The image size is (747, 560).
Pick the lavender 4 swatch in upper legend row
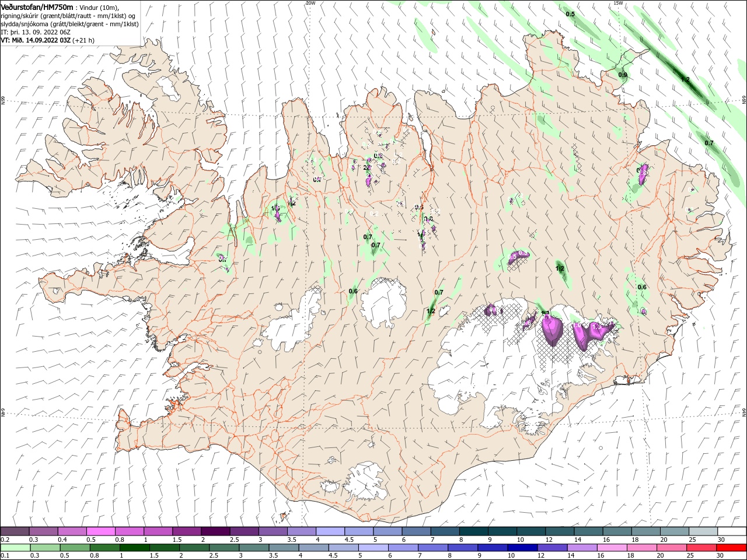(x=330, y=531)
